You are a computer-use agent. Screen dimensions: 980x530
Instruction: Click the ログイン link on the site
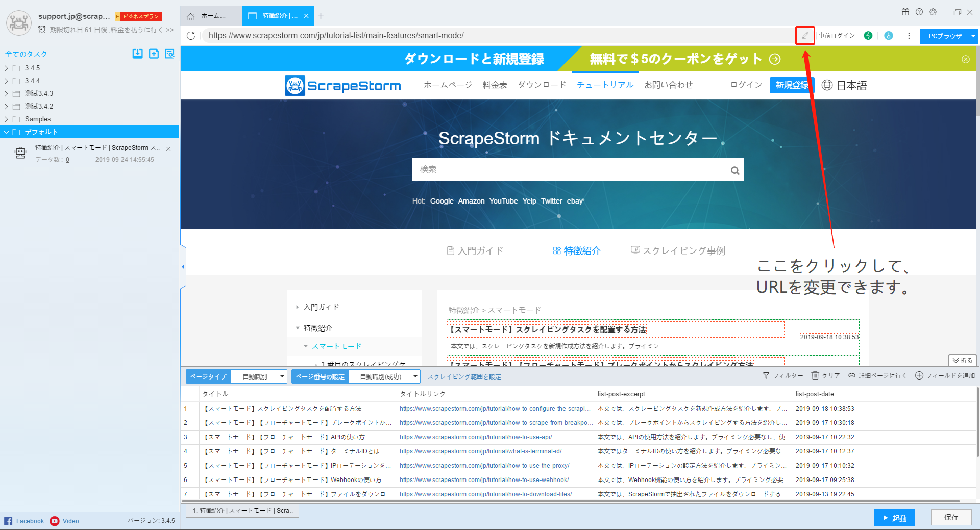pos(746,85)
